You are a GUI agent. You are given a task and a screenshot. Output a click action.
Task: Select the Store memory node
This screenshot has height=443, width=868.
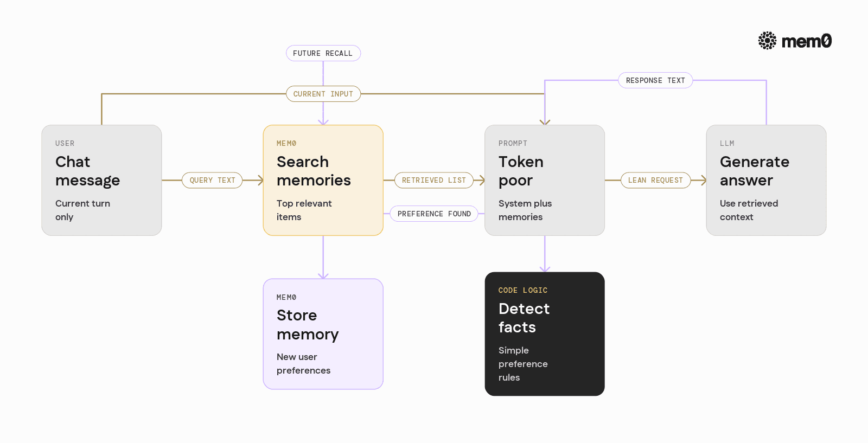pos(323,334)
